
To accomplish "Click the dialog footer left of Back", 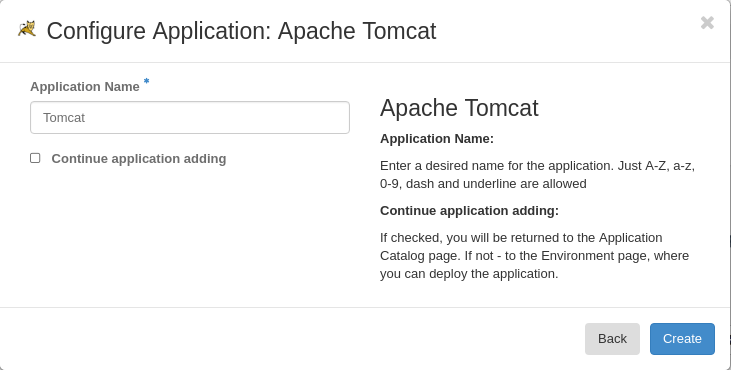I will tap(289, 339).
